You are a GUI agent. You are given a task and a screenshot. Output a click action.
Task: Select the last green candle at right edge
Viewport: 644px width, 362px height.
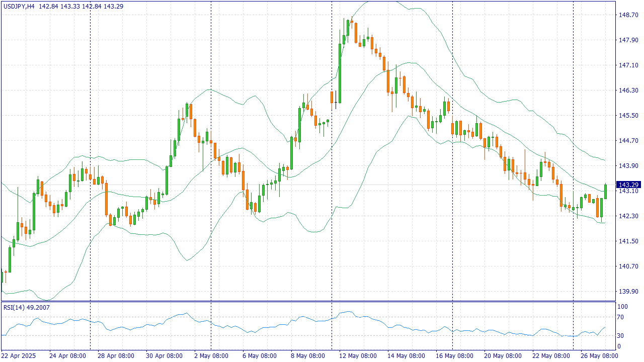point(606,191)
